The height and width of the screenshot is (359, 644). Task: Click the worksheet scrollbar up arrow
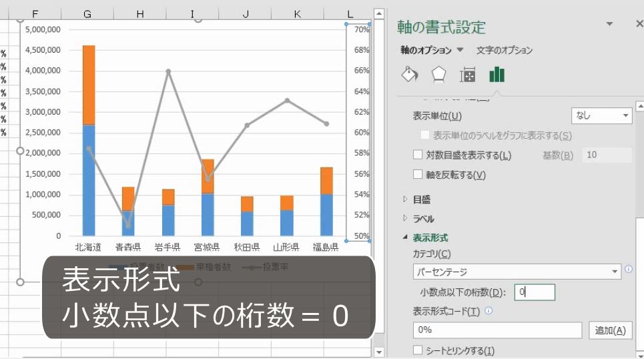pyautogui.click(x=379, y=14)
